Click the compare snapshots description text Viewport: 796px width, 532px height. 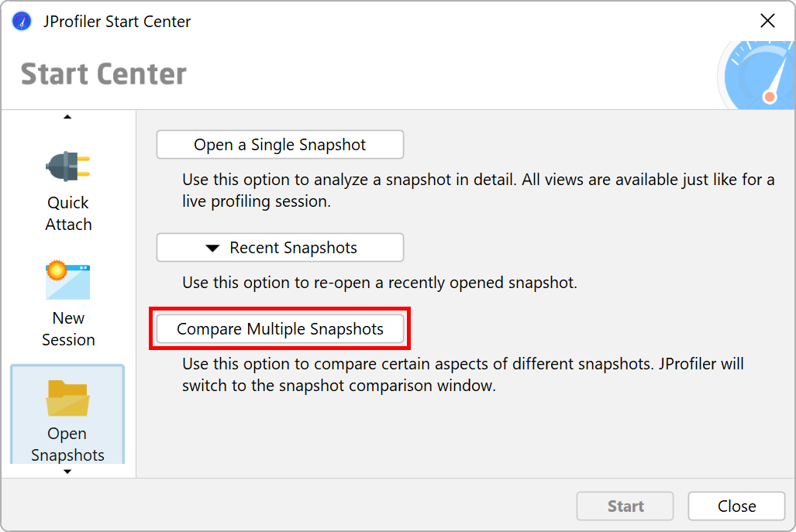tap(463, 374)
